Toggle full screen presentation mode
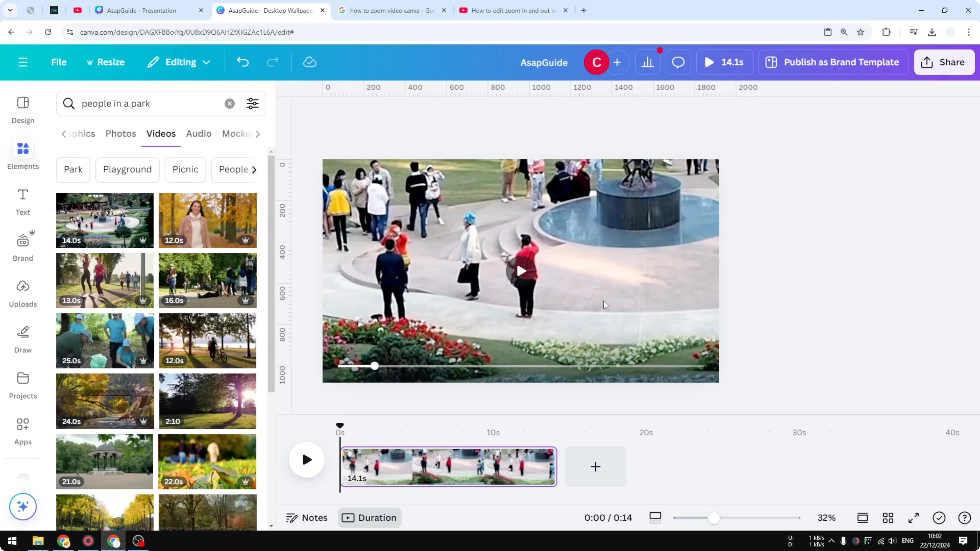980x551 pixels. (x=914, y=517)
